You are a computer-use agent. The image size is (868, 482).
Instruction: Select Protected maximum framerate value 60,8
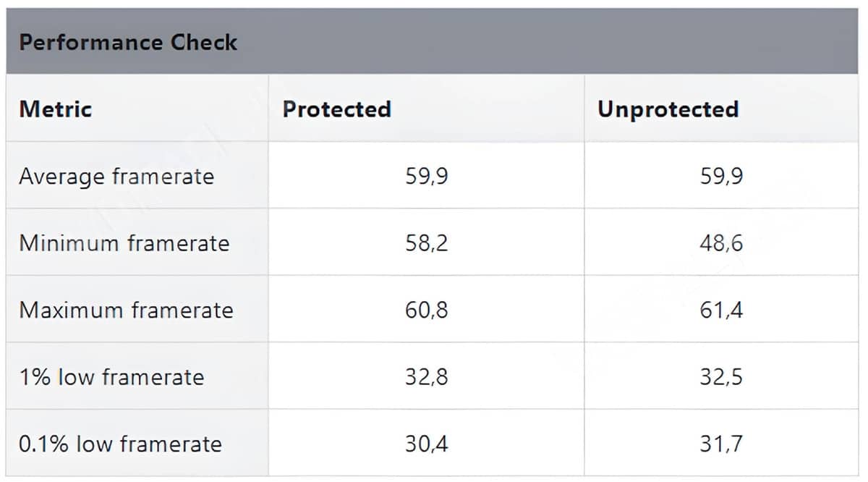[x=426, y=310]
